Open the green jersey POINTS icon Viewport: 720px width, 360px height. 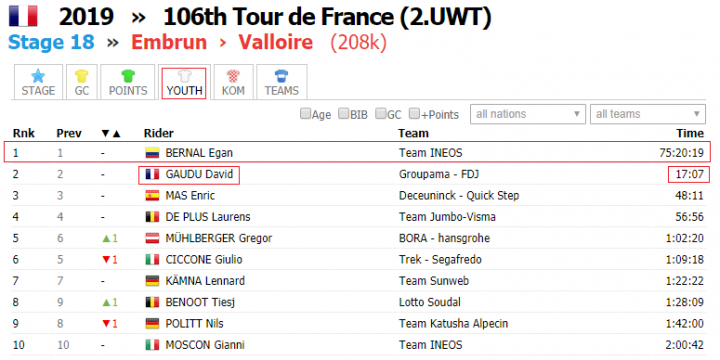click(128, 76)
